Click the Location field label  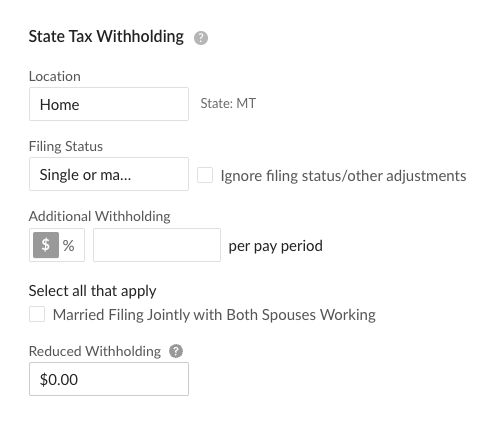coord(55,76)
